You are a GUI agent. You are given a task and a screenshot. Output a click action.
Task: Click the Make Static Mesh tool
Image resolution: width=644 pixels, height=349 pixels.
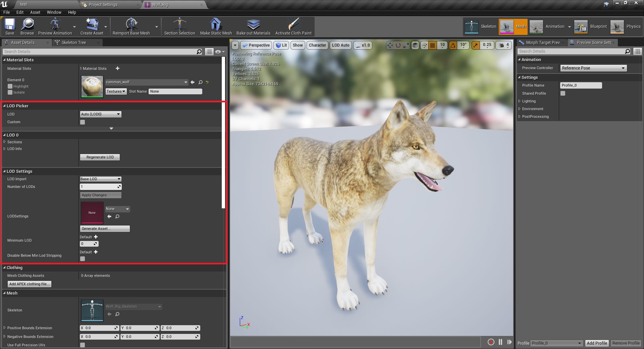coord(216,27)
